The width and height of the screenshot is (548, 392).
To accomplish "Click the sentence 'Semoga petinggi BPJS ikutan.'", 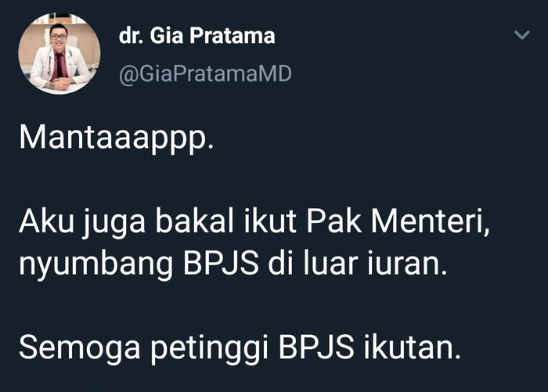I will click(240, 348).
